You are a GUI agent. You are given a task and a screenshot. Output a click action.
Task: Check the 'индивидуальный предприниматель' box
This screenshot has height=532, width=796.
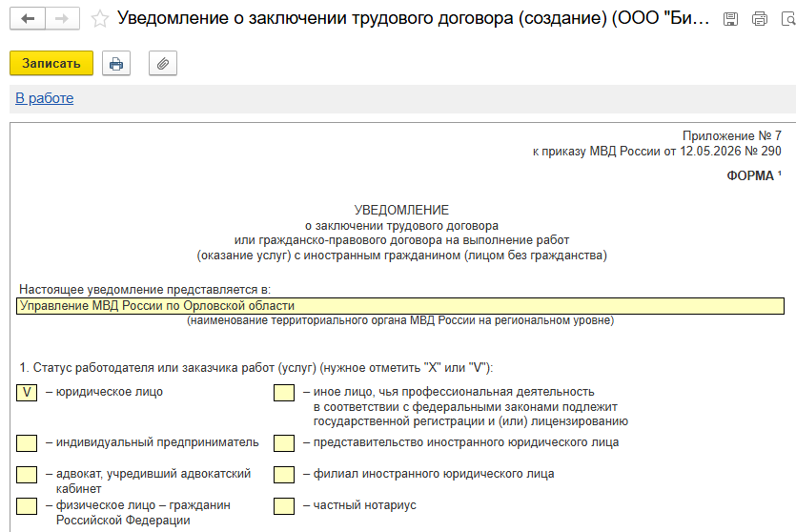tap(27, 443)
